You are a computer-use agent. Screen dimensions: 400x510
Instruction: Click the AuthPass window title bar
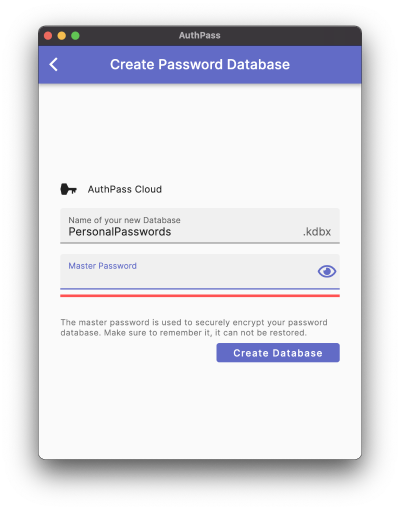(x=200, y=36)
